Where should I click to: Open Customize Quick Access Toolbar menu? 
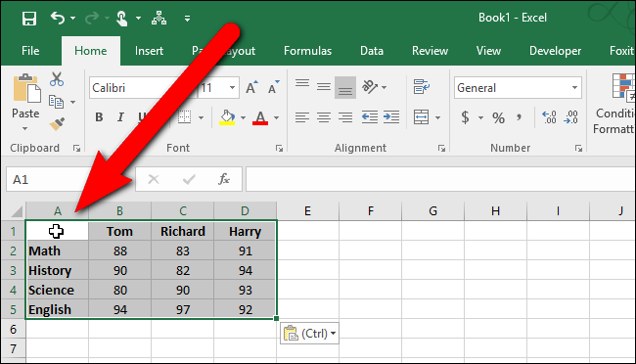[x=187, y=19]
